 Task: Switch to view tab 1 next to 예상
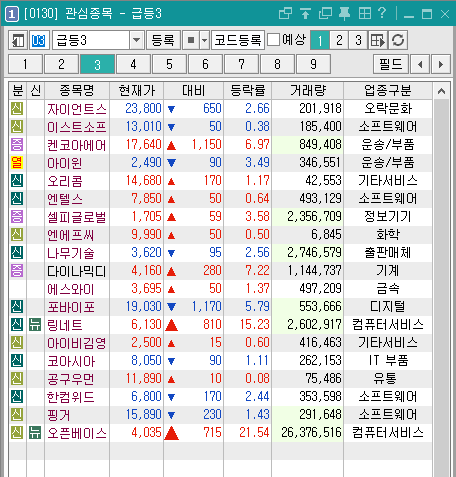pos(320,40)
